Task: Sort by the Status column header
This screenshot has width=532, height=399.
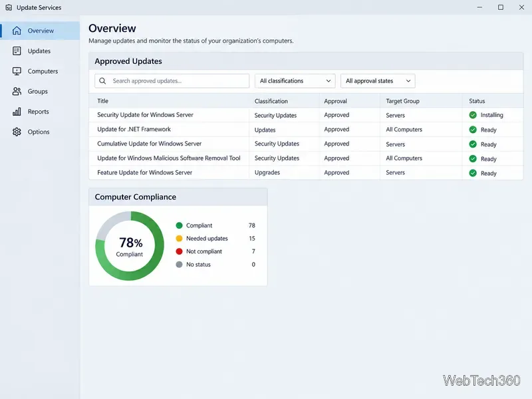Action: (x=477, y=101)
